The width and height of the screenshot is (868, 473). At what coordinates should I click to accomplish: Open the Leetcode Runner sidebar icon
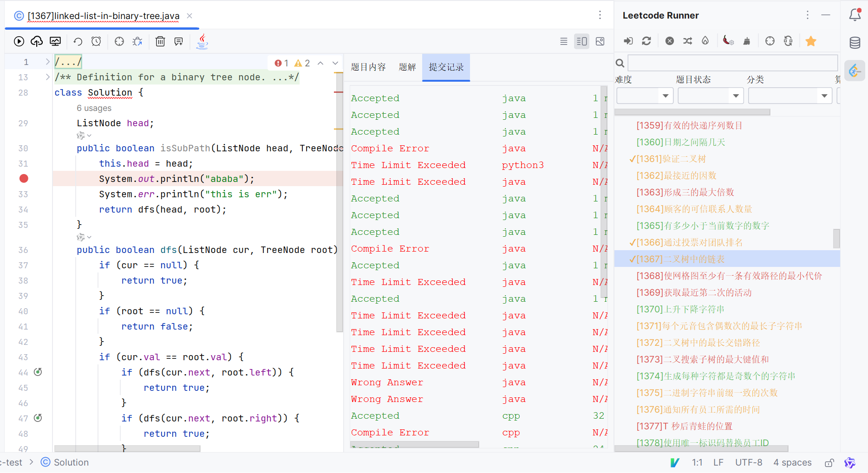click(855, 71)
